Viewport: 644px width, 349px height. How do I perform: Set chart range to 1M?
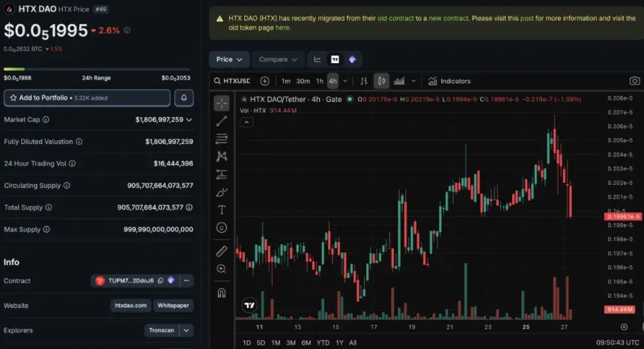[x=276, y=342]
